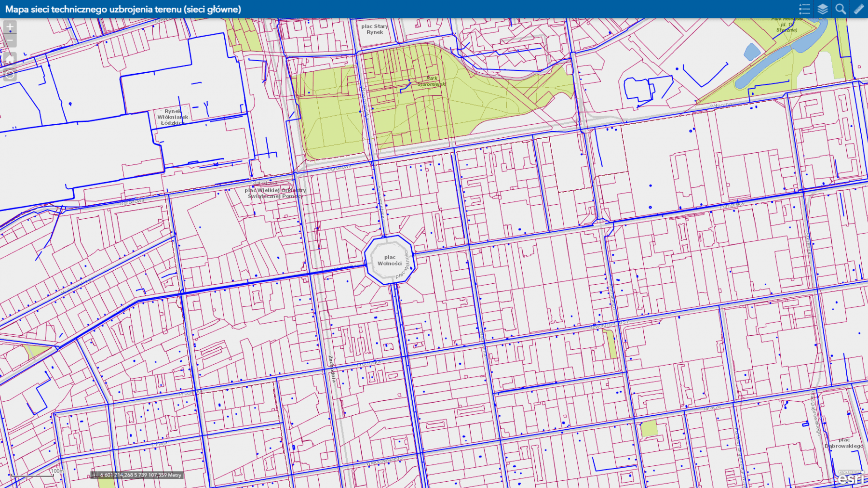The width and height of the screenshot is (868, 488).
Task: Click the Park Staromiejski label
Action: pyautogui.click(x=432, y=81)
